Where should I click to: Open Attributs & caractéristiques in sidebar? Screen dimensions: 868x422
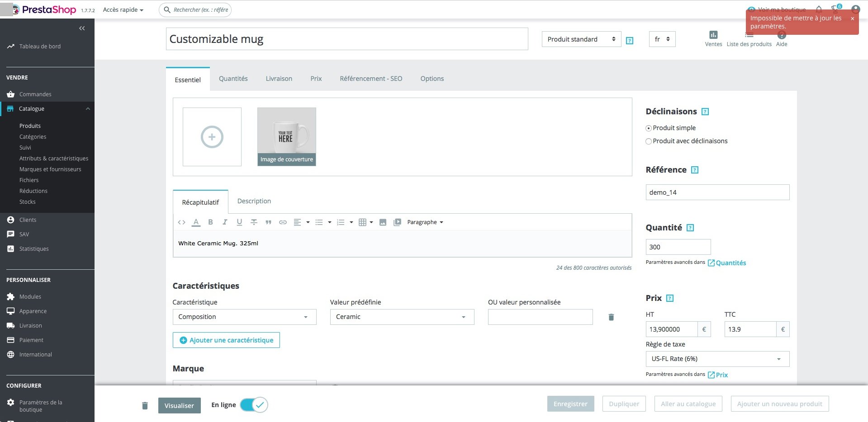click(x=53, y=159)
